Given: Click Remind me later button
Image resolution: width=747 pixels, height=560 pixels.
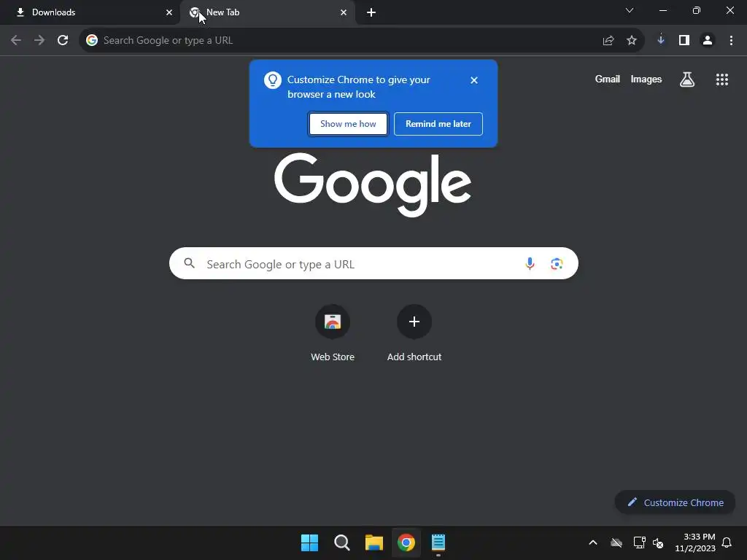Looking at the screenshot, I should click(x=438, y=124).
